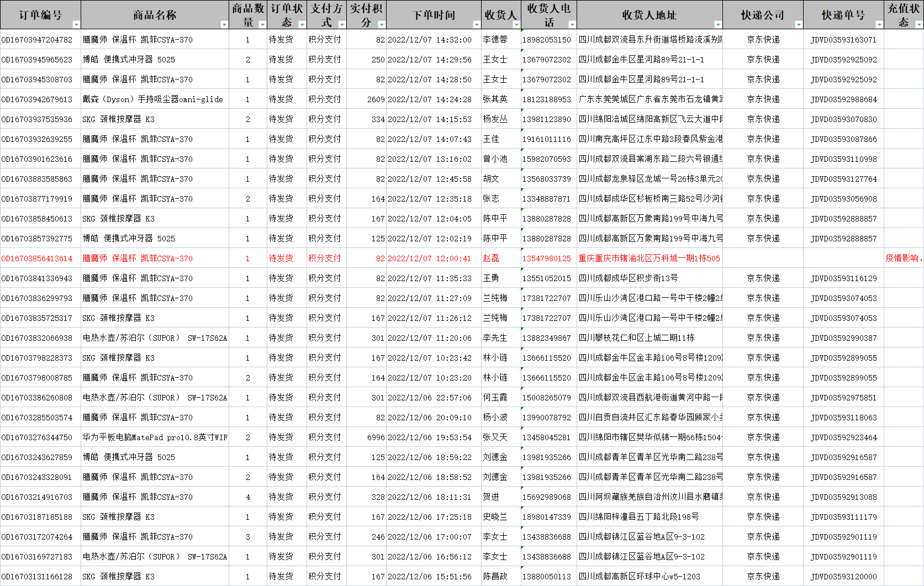Click recipient name 史晓兰
Screen dimensions: 924x586
(495, 517)
